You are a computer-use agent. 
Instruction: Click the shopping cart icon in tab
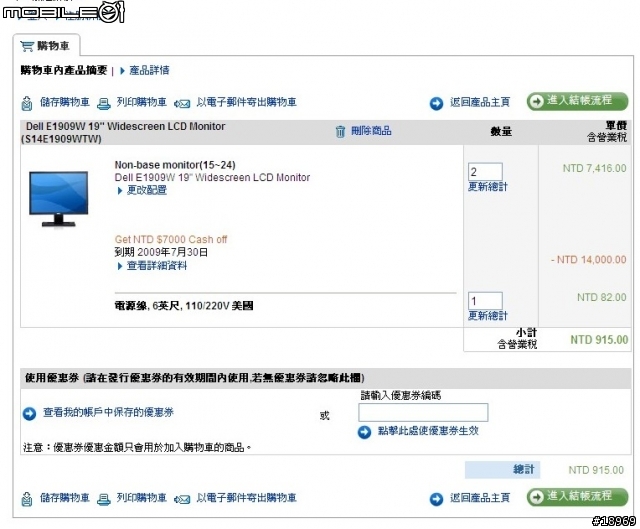(x=27, y=46)
